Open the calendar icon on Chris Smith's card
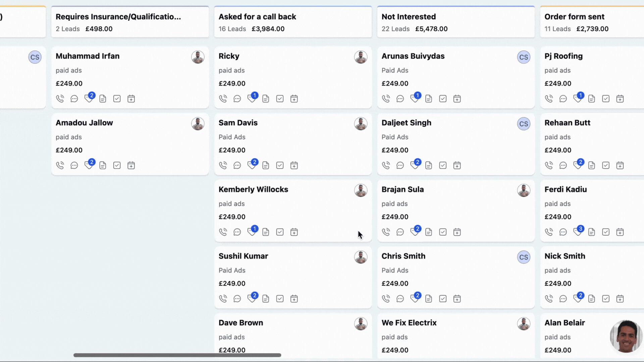The image size is (644, 362). pos(457,299)
